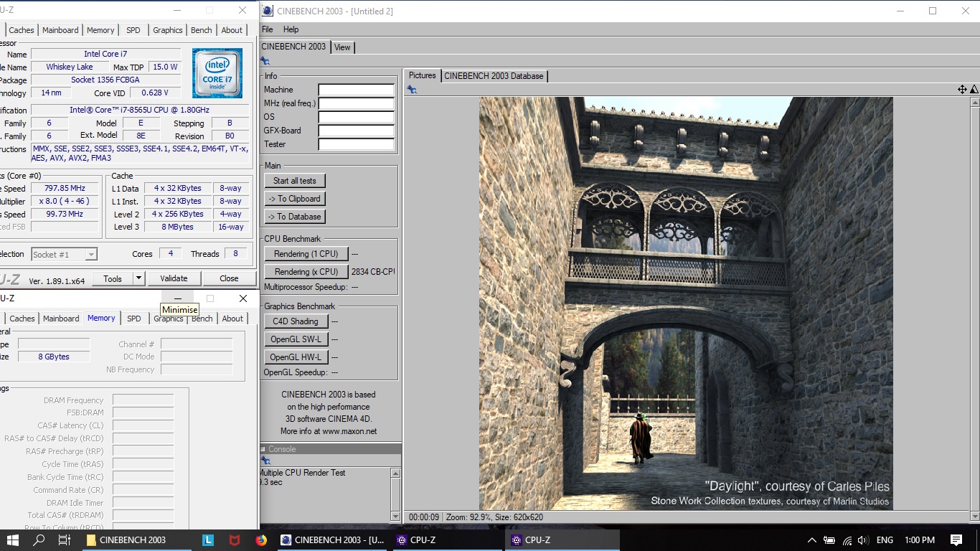Switch to the CINEBENCH 2003 Database tab
The image size is (980, 551).
494,75
